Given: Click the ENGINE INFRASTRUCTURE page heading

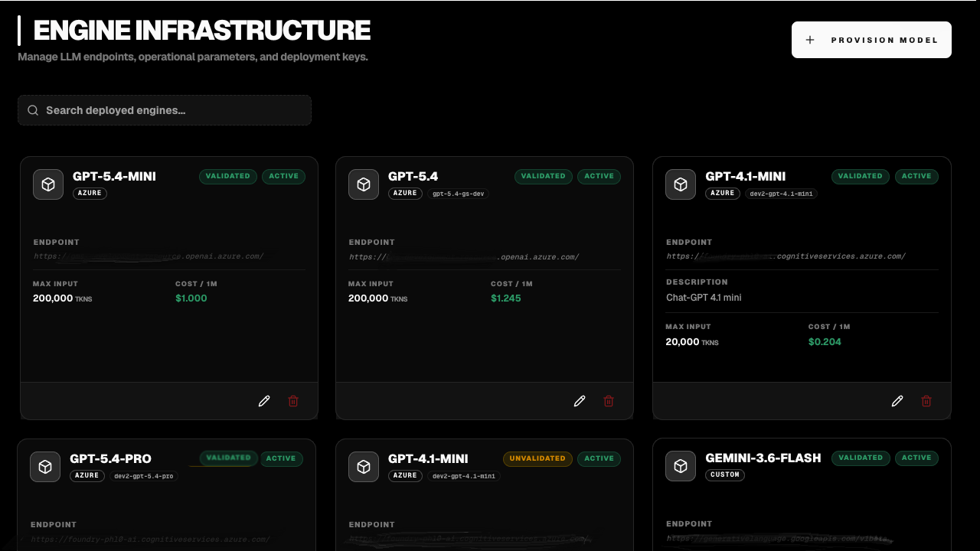Looking at the screenshot, I should (x=202, y=31).
